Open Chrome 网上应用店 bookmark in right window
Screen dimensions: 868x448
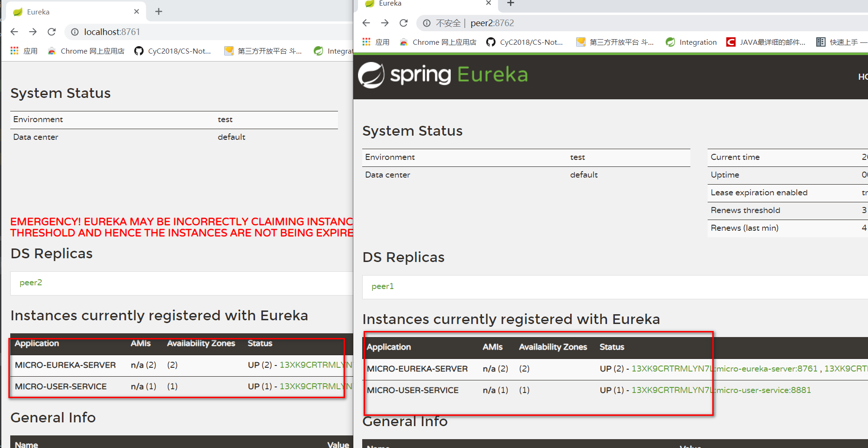tap(438, 42)
